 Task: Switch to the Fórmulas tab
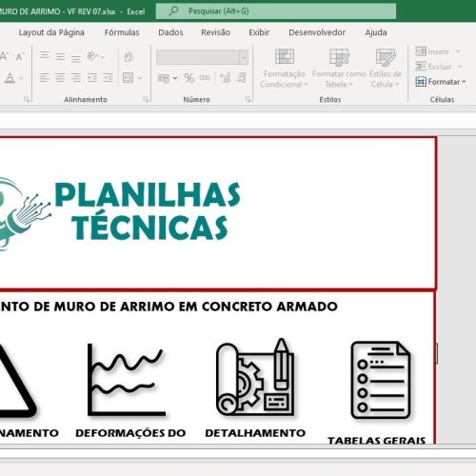122,32
